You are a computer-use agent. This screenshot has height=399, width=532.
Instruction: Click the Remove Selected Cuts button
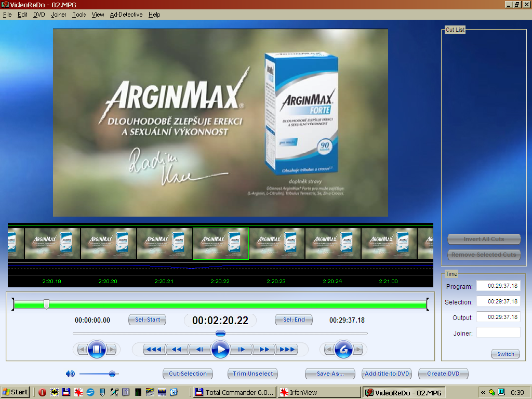pos(484,255)
